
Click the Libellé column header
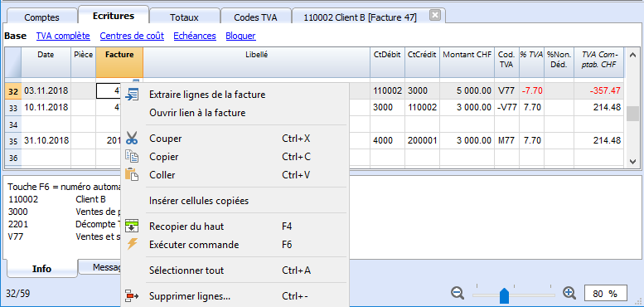click(x=257, y=62)
